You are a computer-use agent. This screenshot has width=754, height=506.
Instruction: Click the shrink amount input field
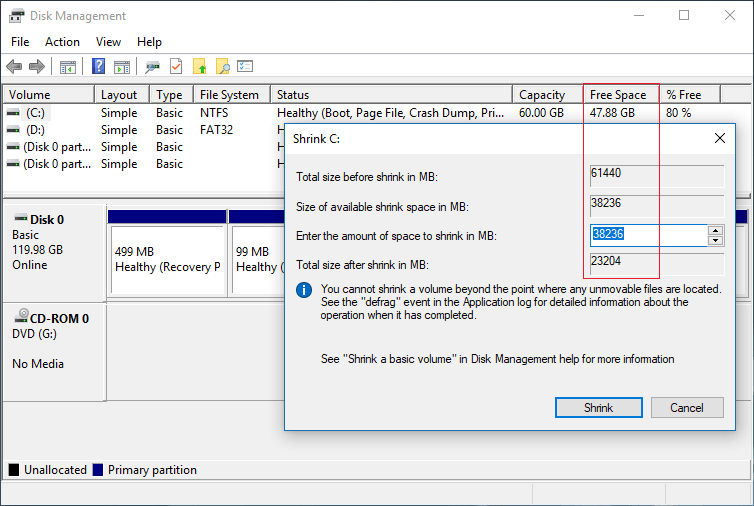pos(648,236)
